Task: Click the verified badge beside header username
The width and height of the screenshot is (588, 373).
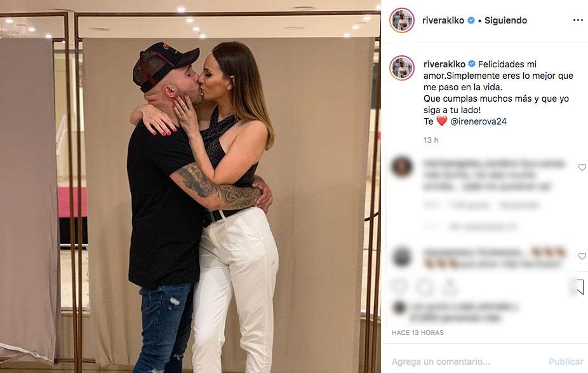Action: [x=471, y=20]
